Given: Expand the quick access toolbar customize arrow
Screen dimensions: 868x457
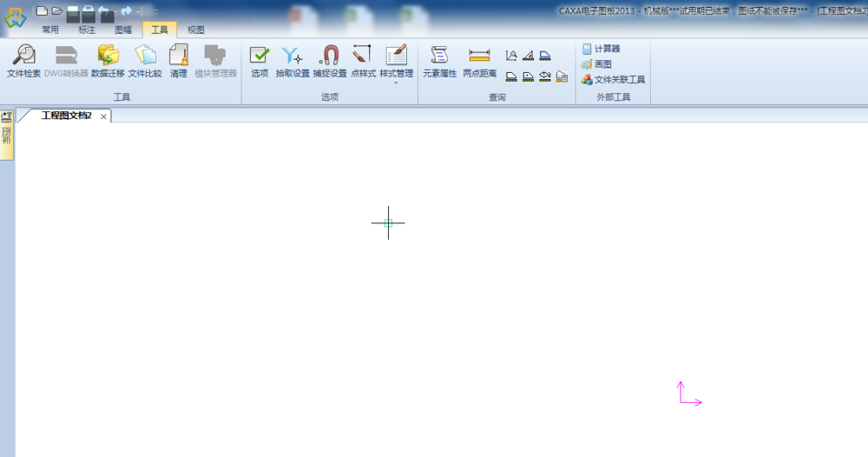Looking at the screenshot, I should pyautogui.click(x=155, y=11).
